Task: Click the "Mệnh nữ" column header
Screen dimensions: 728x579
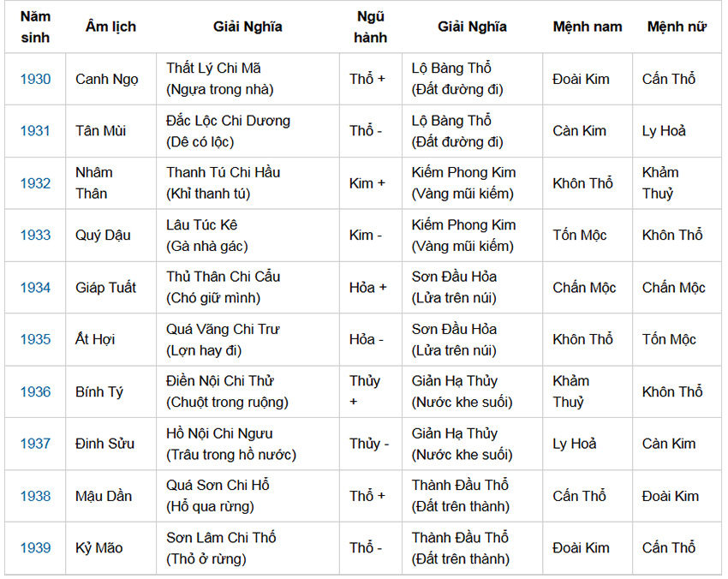Action: (x=677, y=27)
